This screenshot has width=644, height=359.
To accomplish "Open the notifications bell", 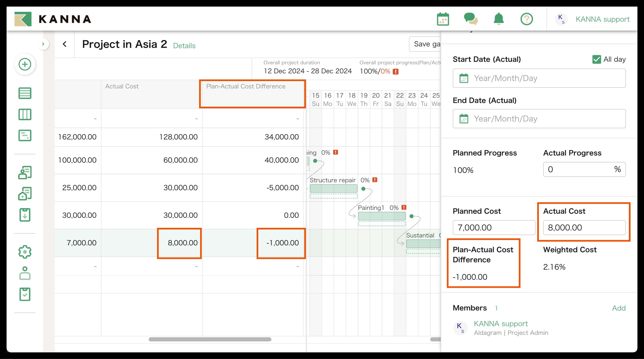I will coord(498,19).
